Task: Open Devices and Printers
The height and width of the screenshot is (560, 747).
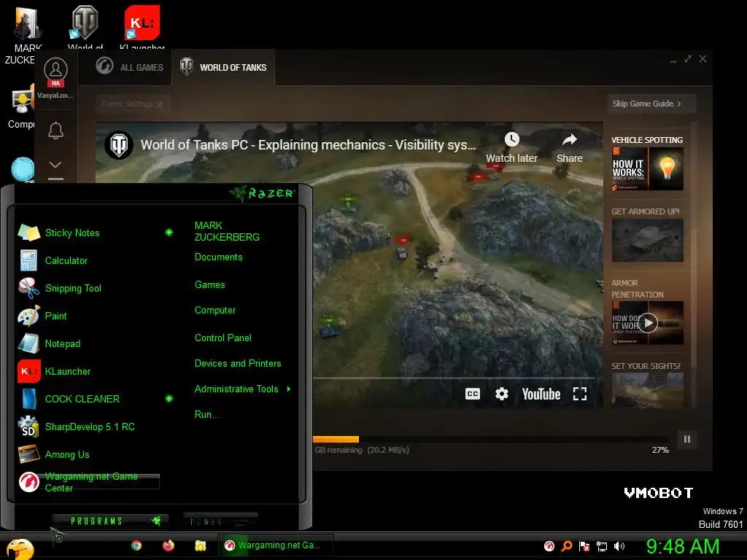Action: [238, 364]
